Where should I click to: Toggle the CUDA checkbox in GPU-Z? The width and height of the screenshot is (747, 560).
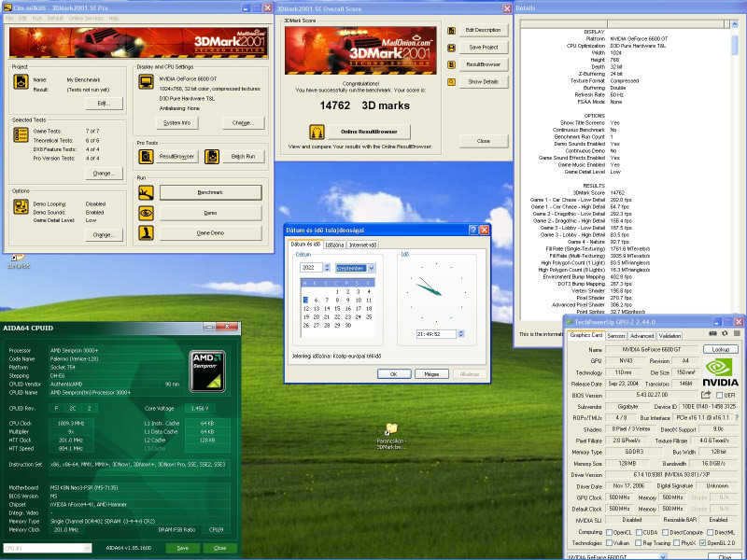click(639, 532)
